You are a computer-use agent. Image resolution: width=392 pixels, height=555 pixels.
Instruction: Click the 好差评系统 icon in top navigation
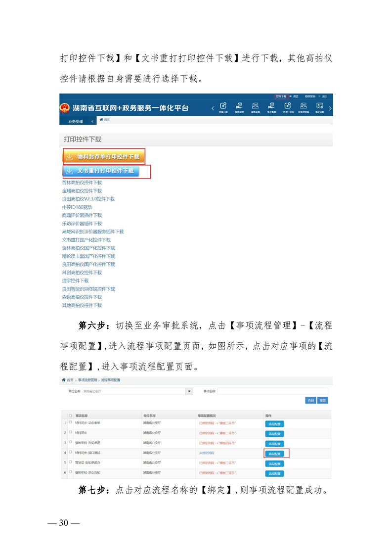pyautogui.click(x=304, y=107)
